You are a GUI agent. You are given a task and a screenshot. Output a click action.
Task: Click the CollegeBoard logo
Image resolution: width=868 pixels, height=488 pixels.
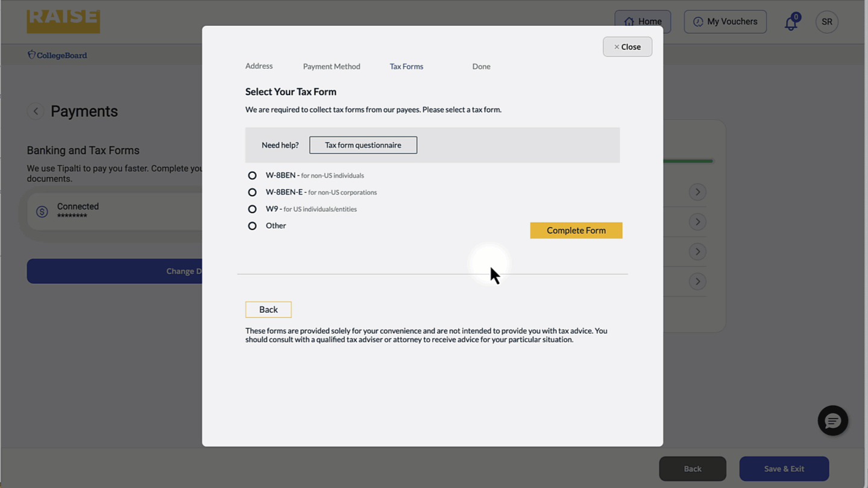[57, 55]
